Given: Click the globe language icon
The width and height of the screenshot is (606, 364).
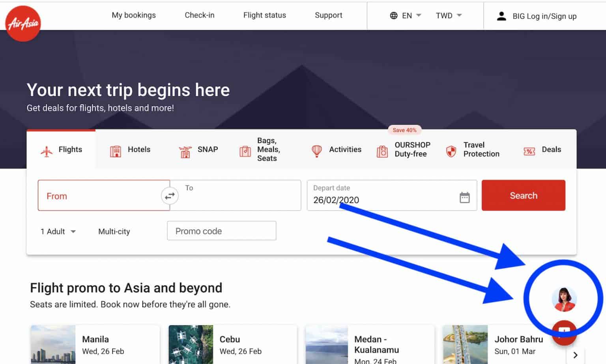Looking at the screenshot, I should tap(393, 16).
